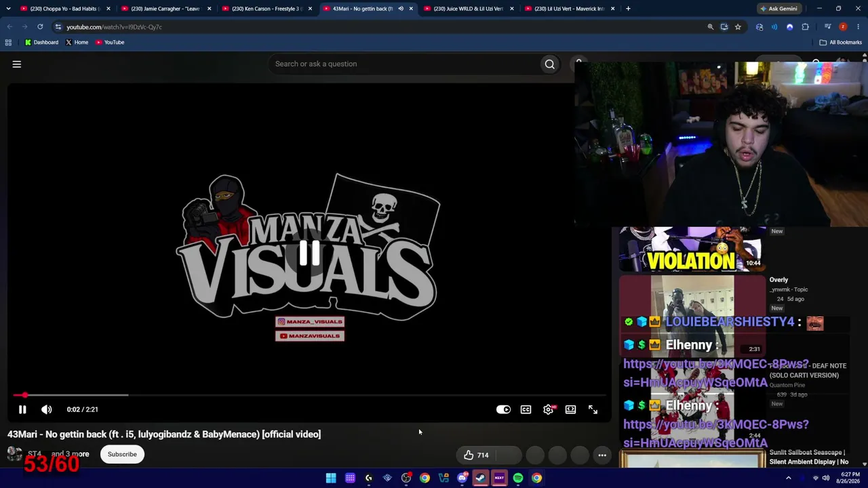Open the Chrome profile avatar
This screenshot has height=488, width=868.
(x=843, y=27)
